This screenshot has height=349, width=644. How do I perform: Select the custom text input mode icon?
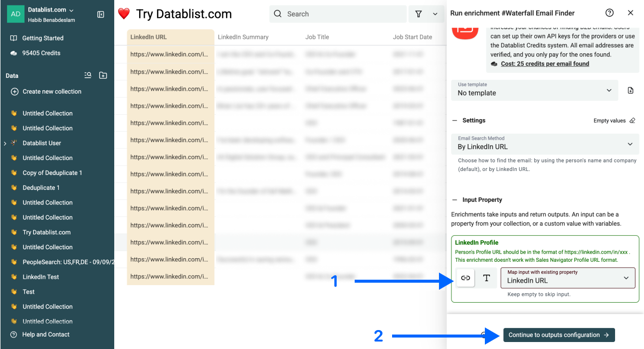[486, 278]
